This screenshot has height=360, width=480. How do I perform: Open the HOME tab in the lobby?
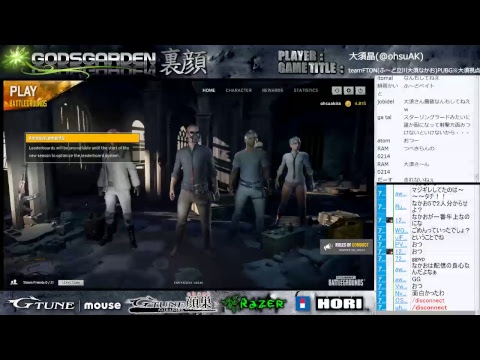click(209, 90)
